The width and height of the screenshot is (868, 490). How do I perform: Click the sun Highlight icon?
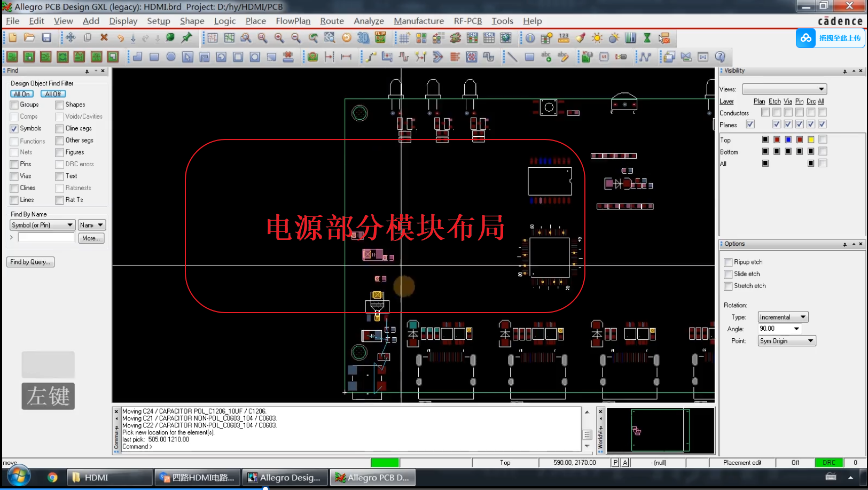coord(597,38)
